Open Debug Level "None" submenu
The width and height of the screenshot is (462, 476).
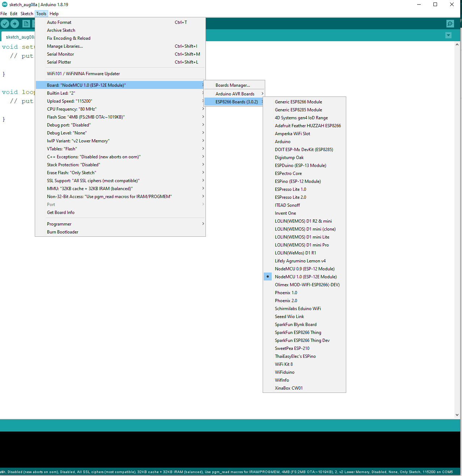120,133
